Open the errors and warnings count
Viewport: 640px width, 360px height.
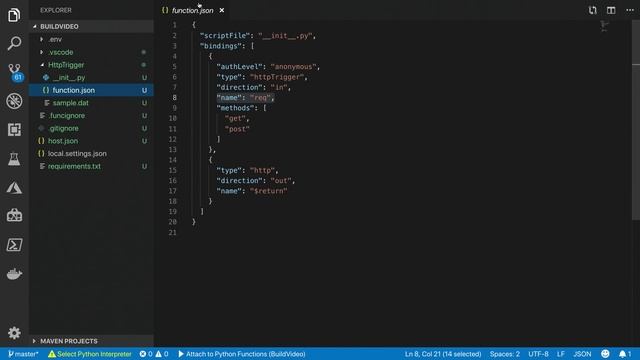pyautogui.click(x=154, y=354)
